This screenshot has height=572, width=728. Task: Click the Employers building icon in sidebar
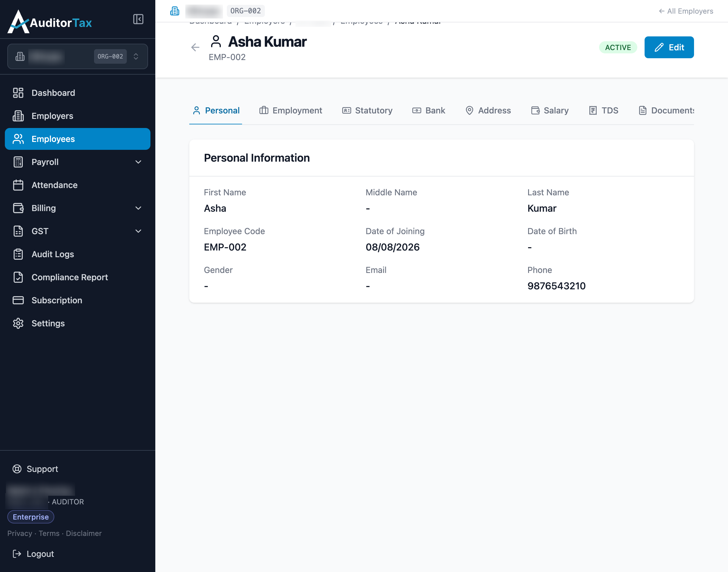(x=18, y=116)
